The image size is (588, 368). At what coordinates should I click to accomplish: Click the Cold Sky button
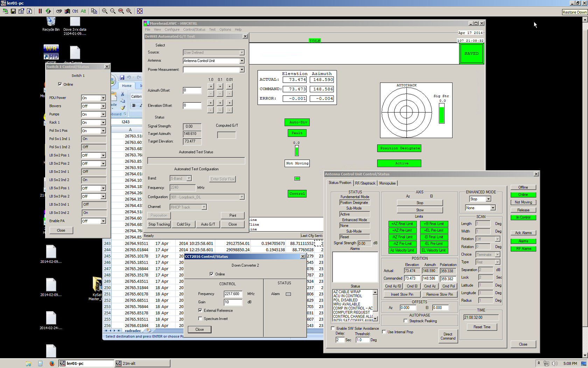point(183,224)
